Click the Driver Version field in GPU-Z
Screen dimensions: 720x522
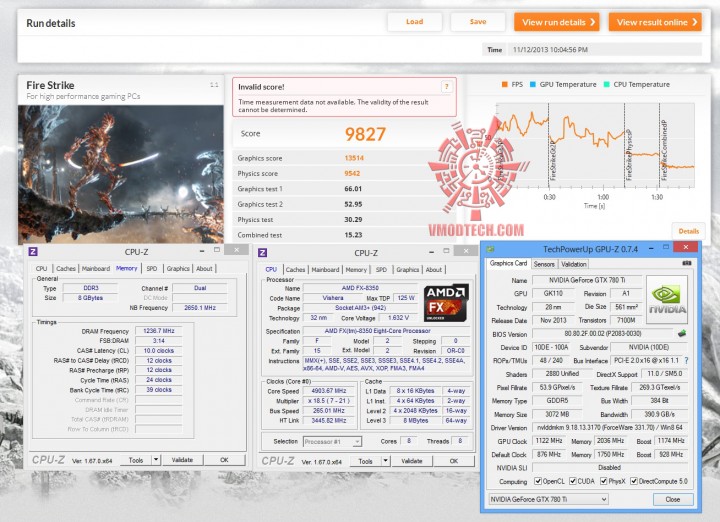610,427
